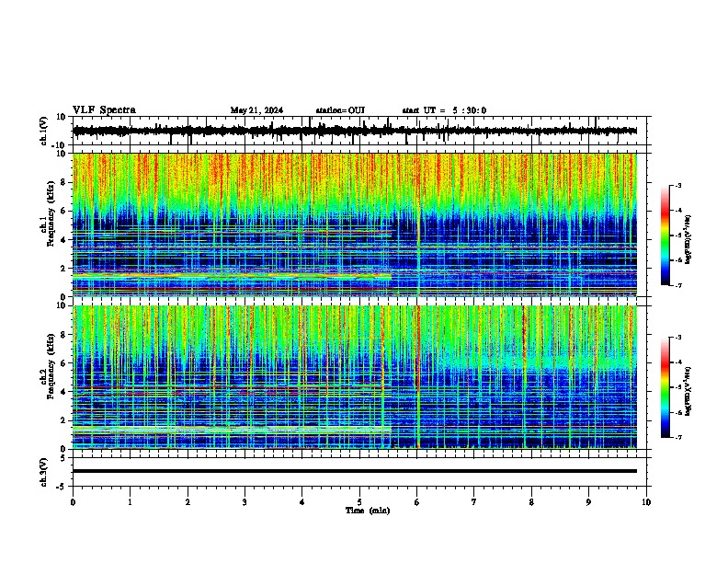Viewport: 728px width, 563px height.
Task: Select the ch.1 color scale bar
Action: (665, 236)
